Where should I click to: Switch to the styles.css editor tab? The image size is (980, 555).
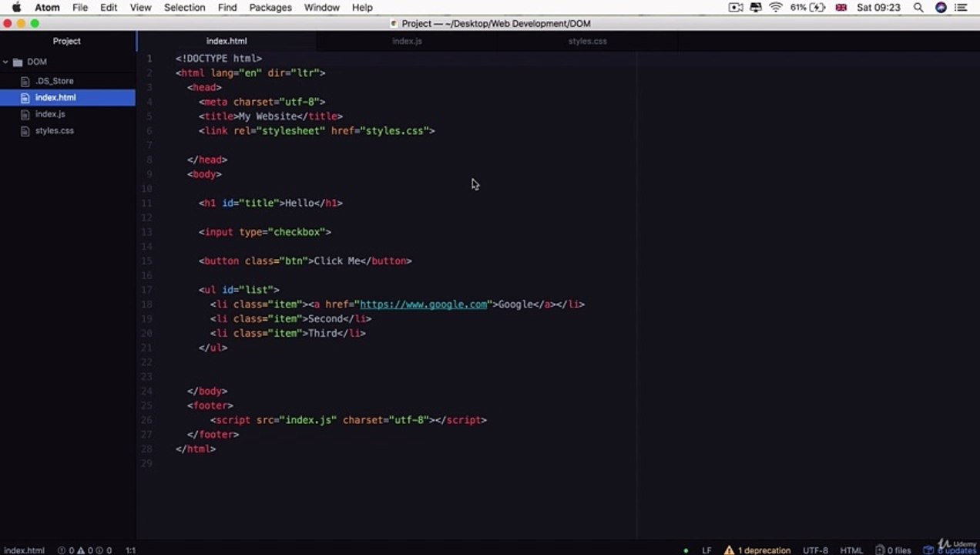(x=587, y=41)
